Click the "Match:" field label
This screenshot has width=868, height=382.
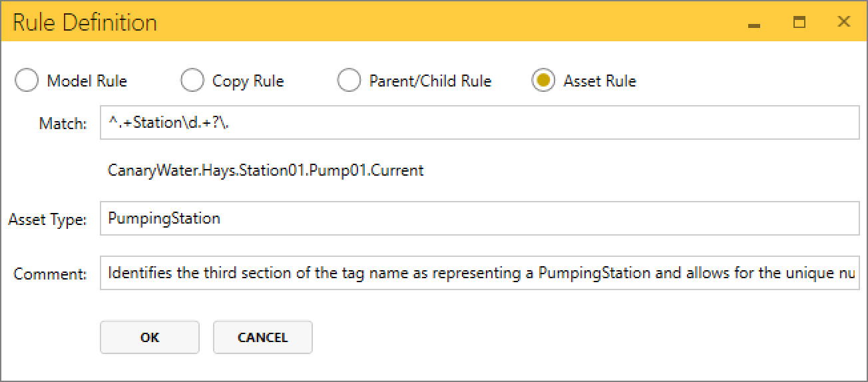tap(63, 124)
